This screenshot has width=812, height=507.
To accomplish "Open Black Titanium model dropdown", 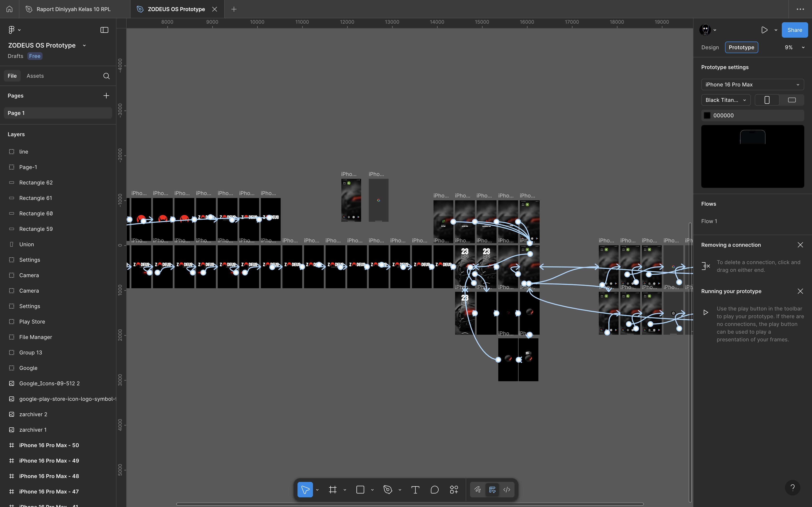I will tap(725, 100).
